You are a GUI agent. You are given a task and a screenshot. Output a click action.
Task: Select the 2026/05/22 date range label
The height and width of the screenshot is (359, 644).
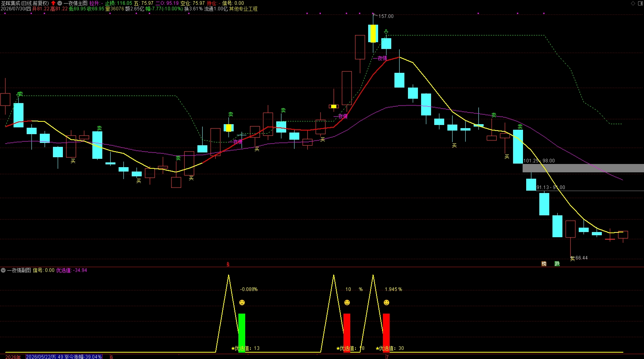[x=64, y=357]
